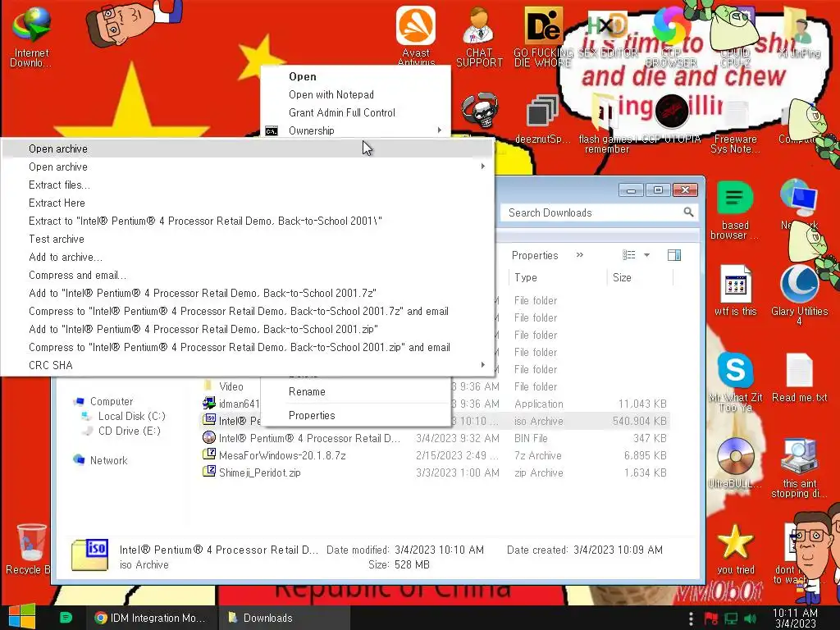This screenshot has height=630, width=840.
Task: Sort by the Type column header
Action: [557, 277]
